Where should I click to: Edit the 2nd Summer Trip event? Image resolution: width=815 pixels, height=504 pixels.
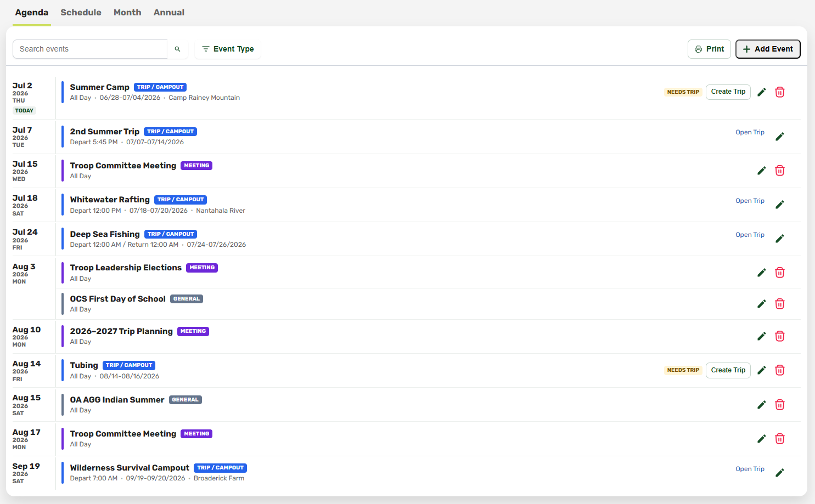coord(779,137)
